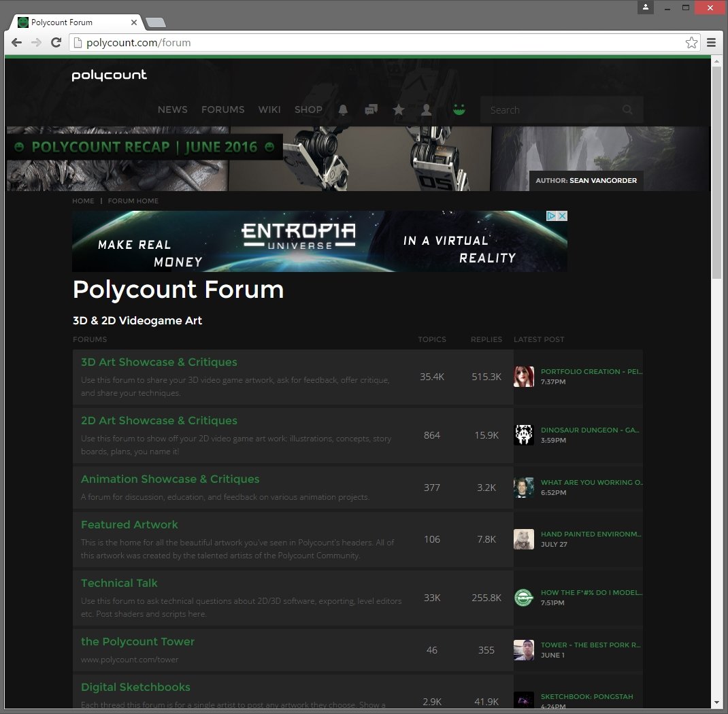This screenshot has width=728, height=714.
Task: Open the inbox conversations icon
Action: [371, 110]
